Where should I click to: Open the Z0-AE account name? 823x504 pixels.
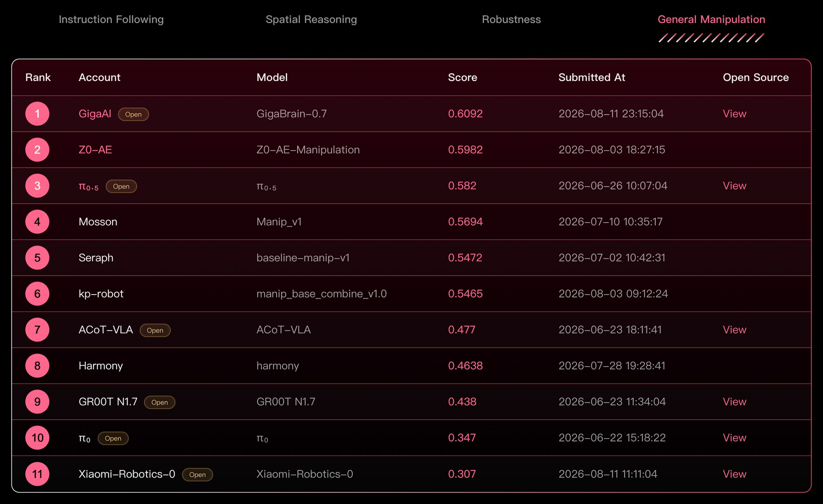[95, 150]
